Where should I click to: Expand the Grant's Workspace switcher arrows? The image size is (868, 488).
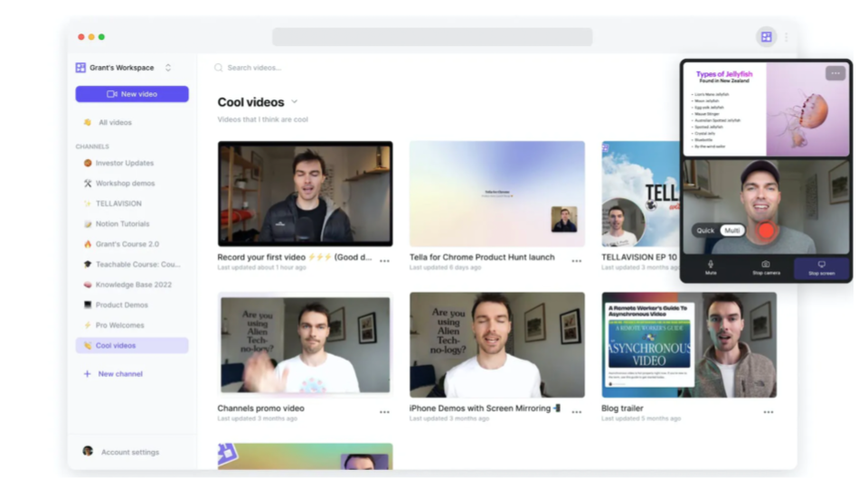168,68
